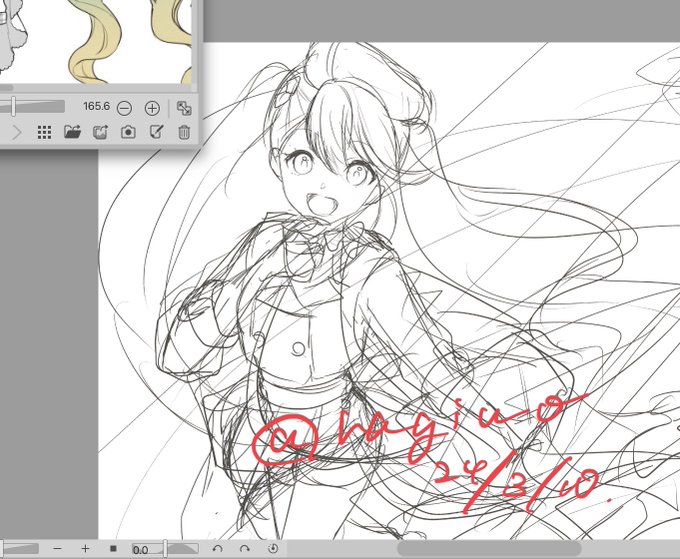Click the Sub View open folder import icon
This screenshot has height=559, width=680.
pos(72,132)
